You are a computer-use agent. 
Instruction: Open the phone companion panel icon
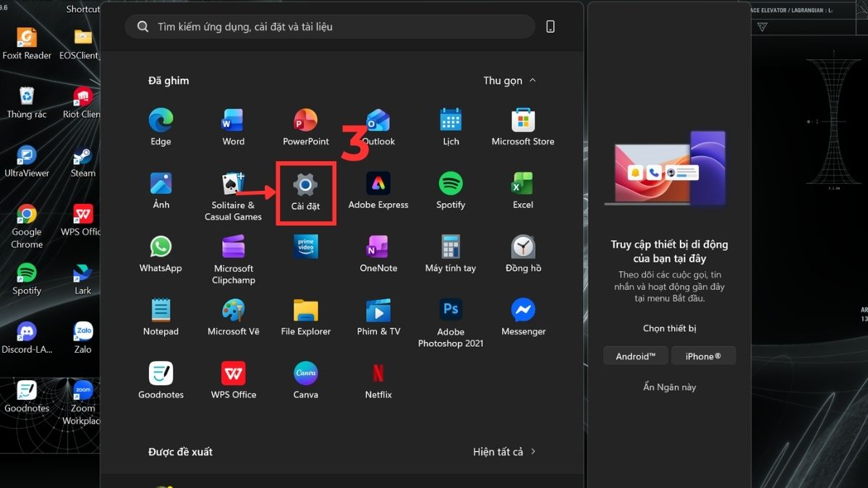550,25
